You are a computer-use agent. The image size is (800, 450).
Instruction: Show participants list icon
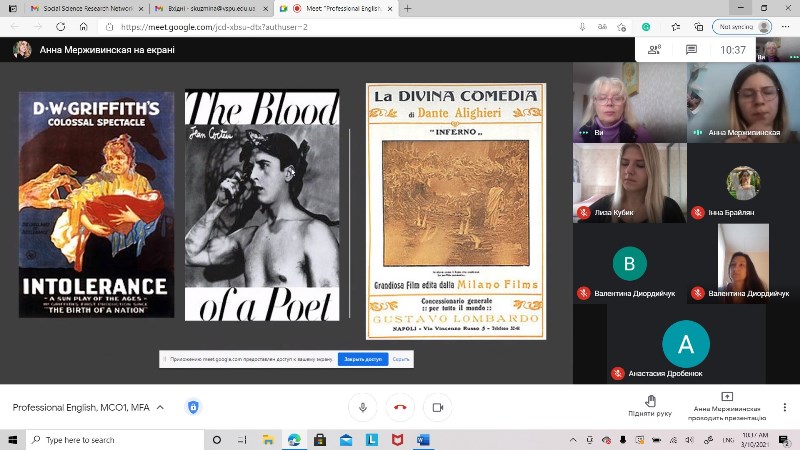pos(655,49)
